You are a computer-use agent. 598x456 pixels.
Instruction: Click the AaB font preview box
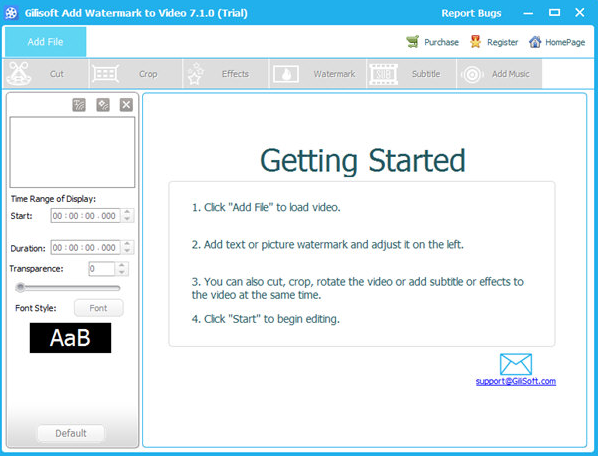point(71,338)
